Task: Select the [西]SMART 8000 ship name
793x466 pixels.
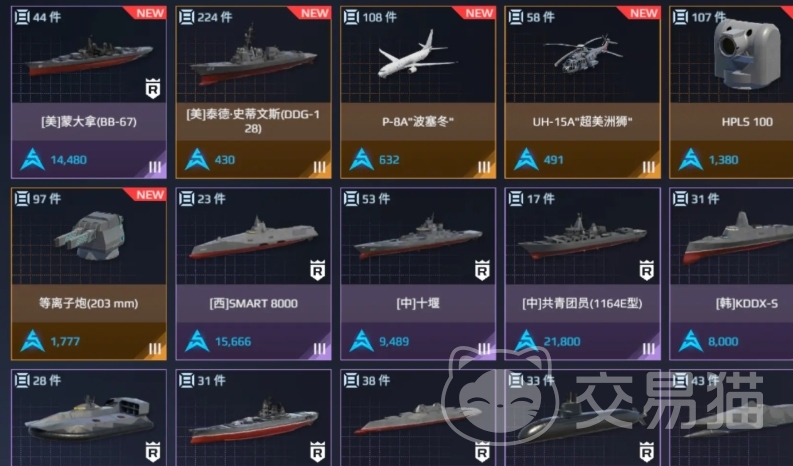Action: (253, 303)
